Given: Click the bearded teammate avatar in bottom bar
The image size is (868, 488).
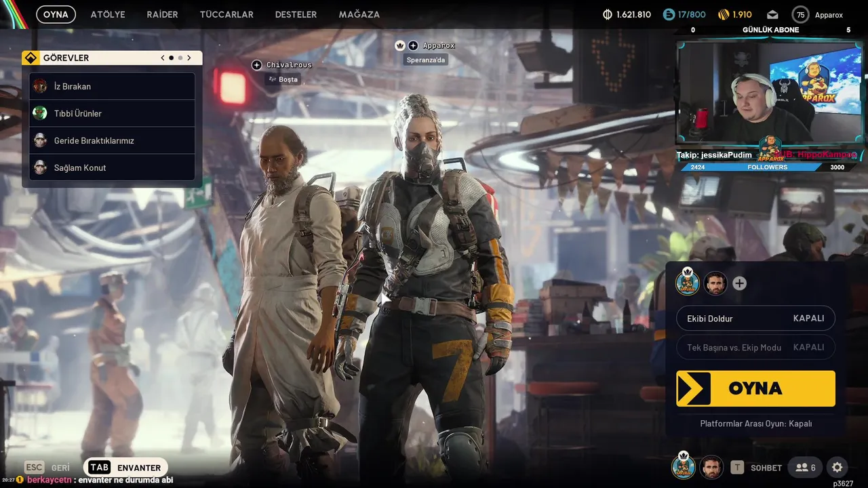Looking at the screenshot, I should (x=711, y=467).
